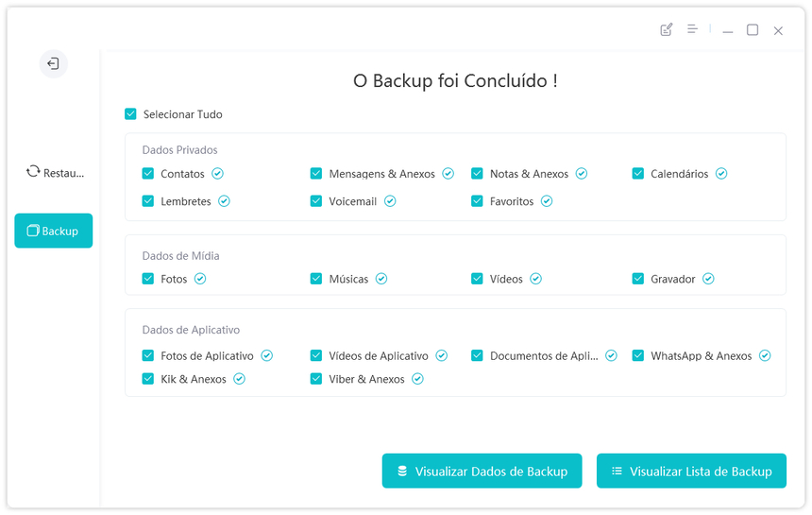Click the completed checkmark icon beside Mensagens & Anexos
812x515 pixels.
coord(448,174)
